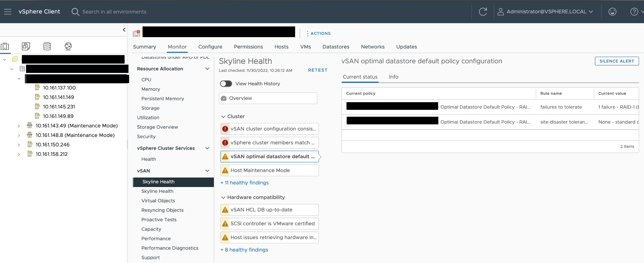644x263 pixels.
Task: Collapse the Hardware compatibility group
Action: coord(223,197)
